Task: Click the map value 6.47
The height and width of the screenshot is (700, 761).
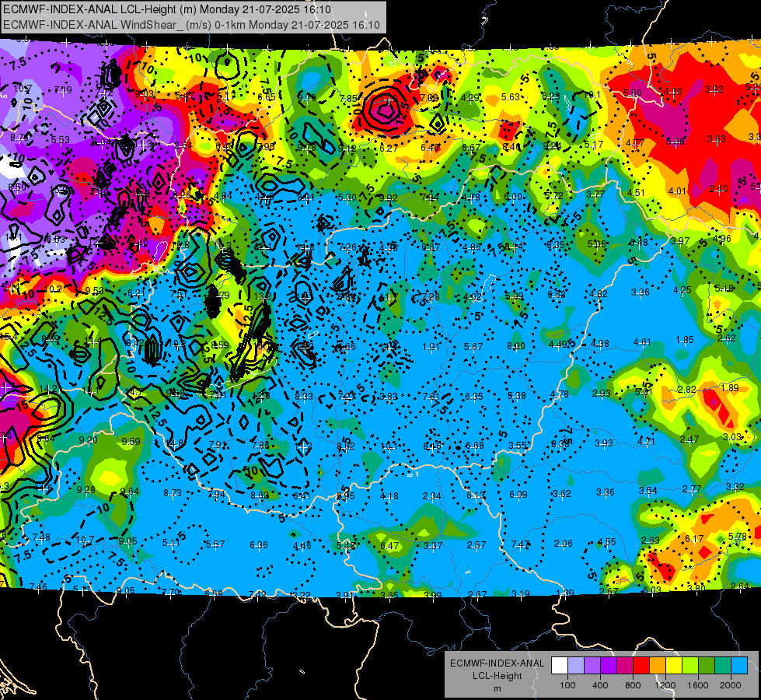Action: 389,545
